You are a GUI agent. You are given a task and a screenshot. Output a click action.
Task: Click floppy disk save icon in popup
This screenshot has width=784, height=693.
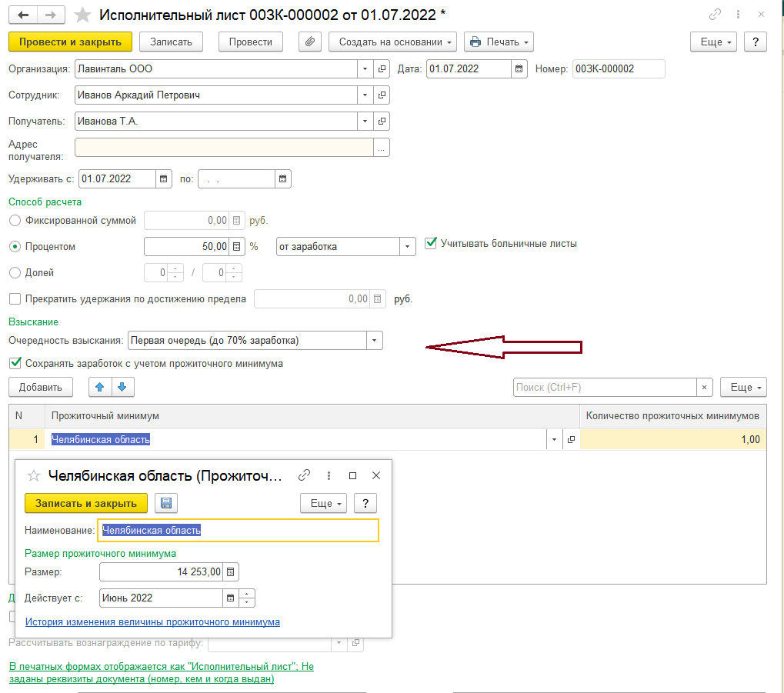[x=165, y=503]
